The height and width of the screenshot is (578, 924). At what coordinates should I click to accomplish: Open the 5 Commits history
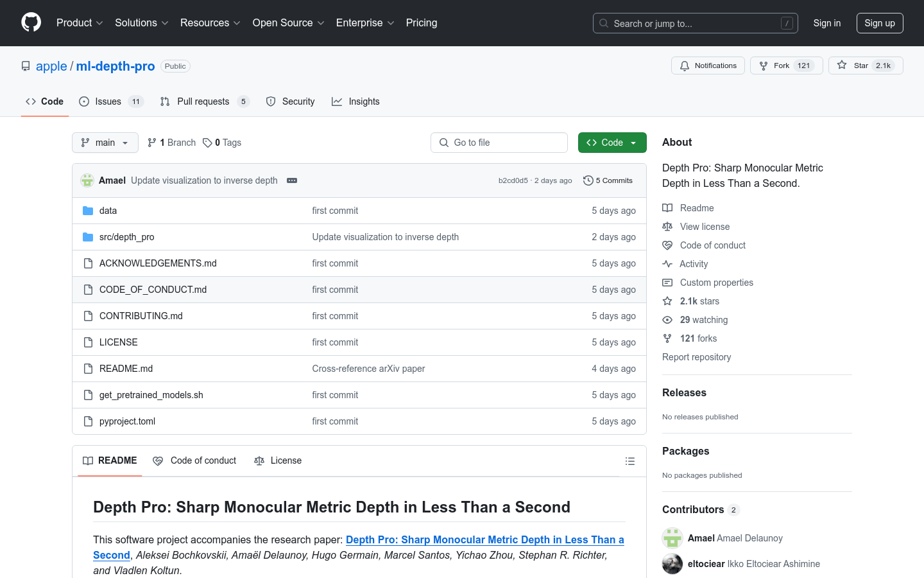[x=608, y=180]
